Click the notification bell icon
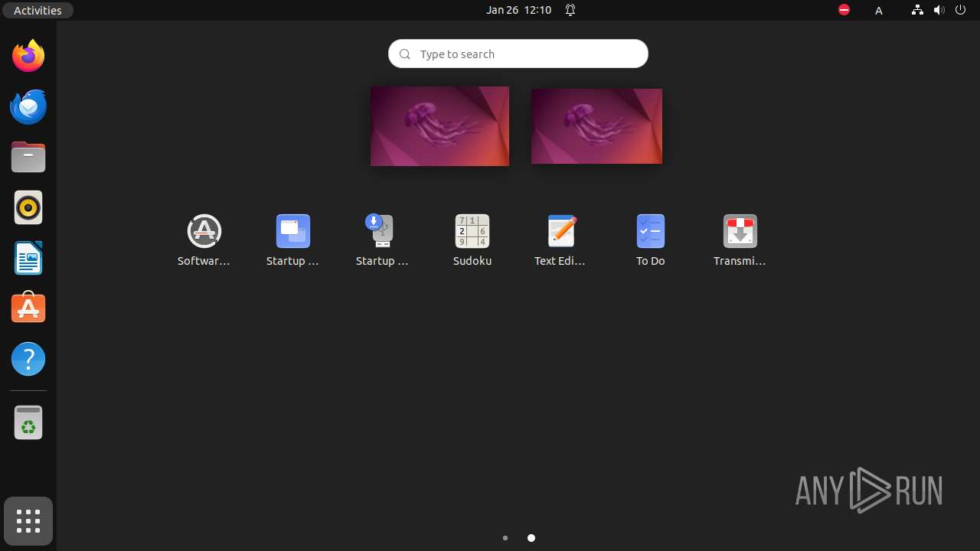 [570, 10]
